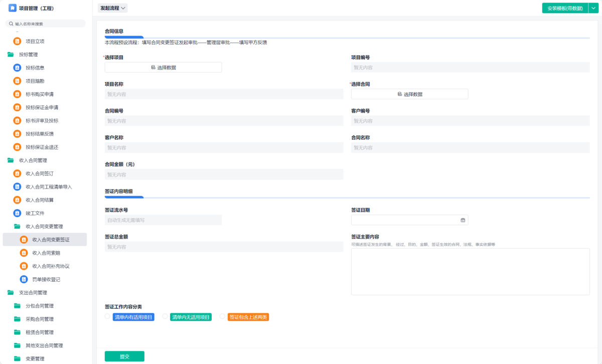Click the calendar icon in 签证日期 field
Viewport: 602px width, 364px height.
[463, 220]
